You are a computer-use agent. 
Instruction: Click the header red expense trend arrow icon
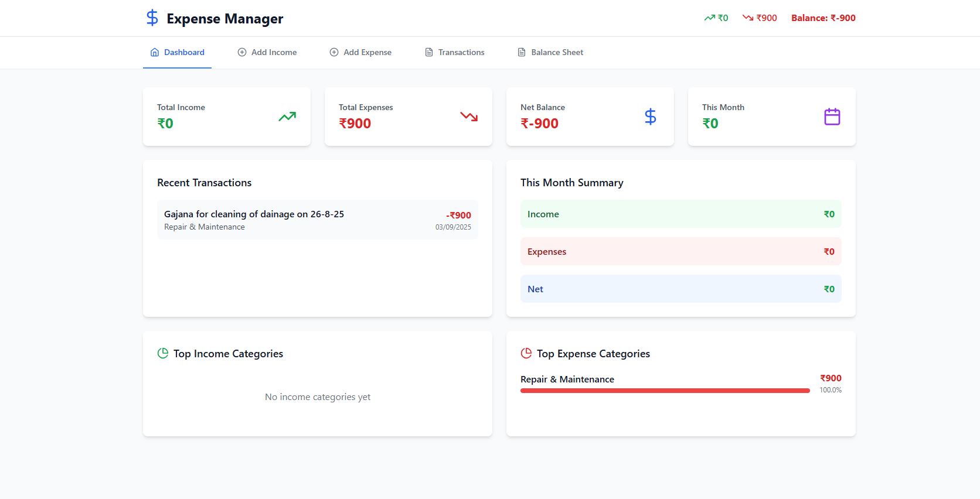click(x=748, y=18)
